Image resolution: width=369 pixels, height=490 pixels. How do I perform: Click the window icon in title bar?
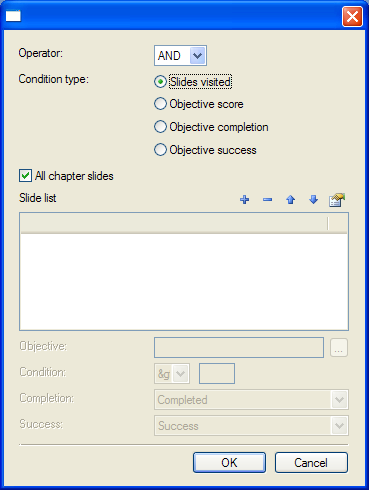pyautogui.click(x=13, y=16)
